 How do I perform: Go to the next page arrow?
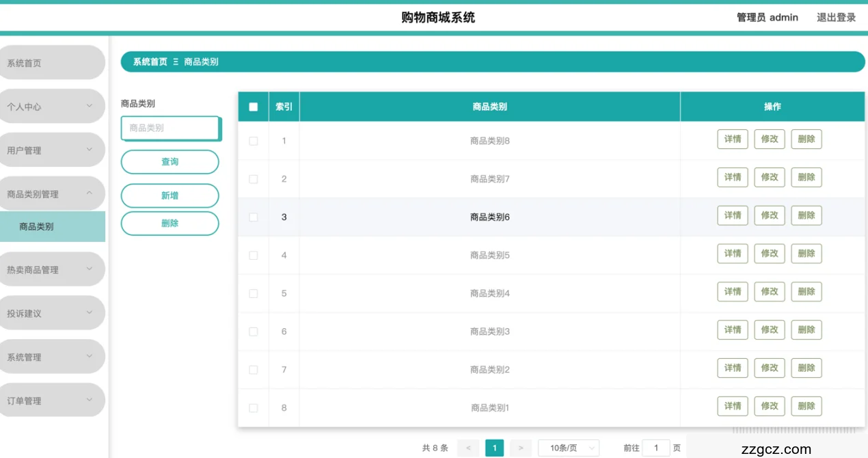pyautogui.click(x=520, y=448)
